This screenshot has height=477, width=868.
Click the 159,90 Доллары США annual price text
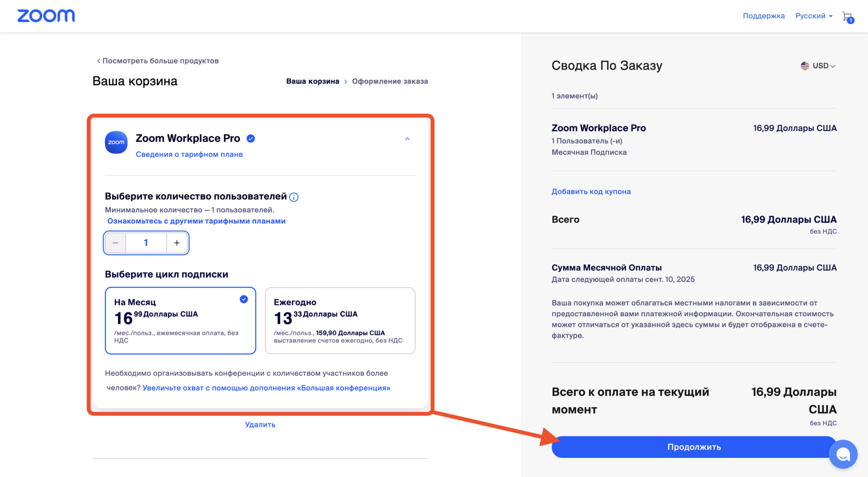coord(350,333)
